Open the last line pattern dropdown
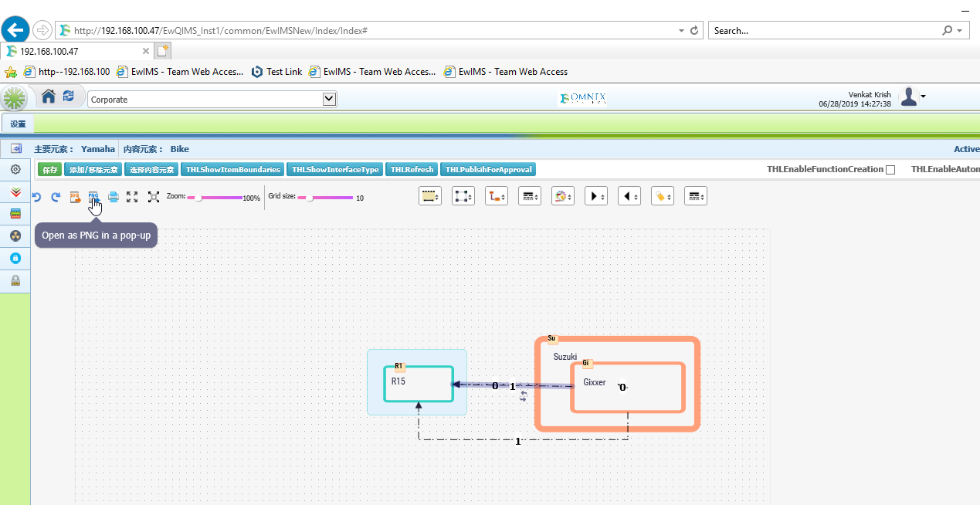 [696, 197]
